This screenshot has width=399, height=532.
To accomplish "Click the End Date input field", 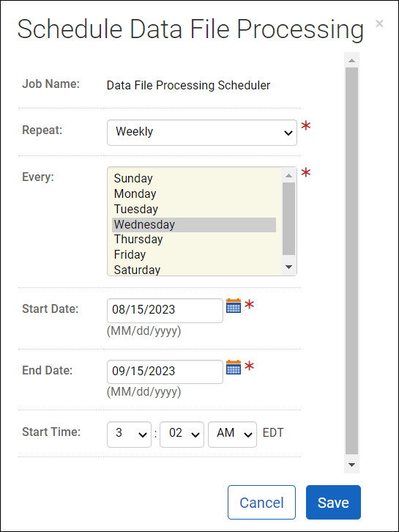I will point(165,372).
